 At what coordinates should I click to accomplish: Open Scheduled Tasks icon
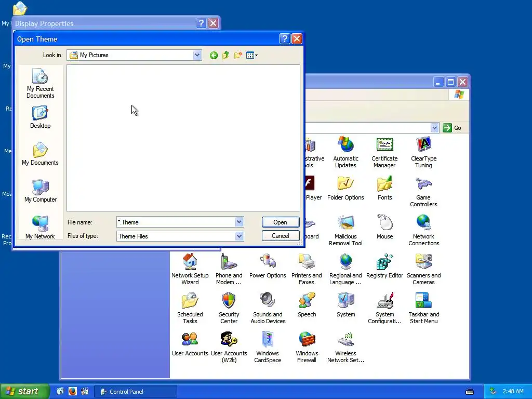190,309
